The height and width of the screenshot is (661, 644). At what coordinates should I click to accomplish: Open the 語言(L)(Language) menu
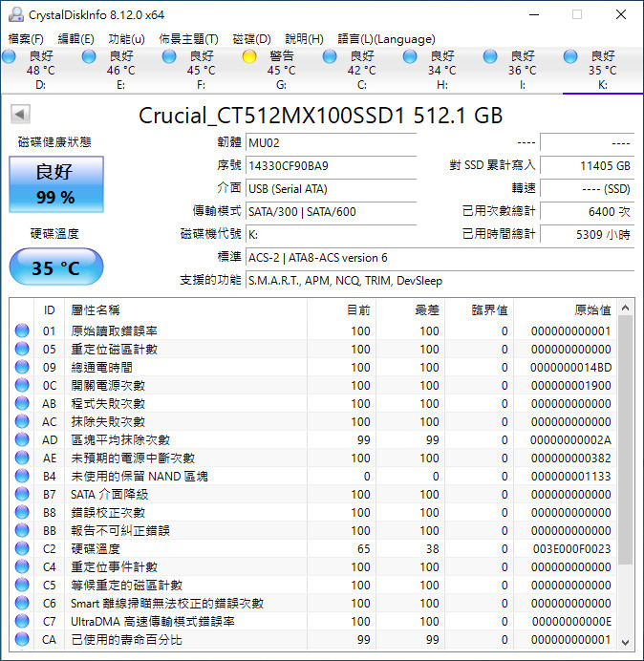pyautogui.click(x=386, y=39)
